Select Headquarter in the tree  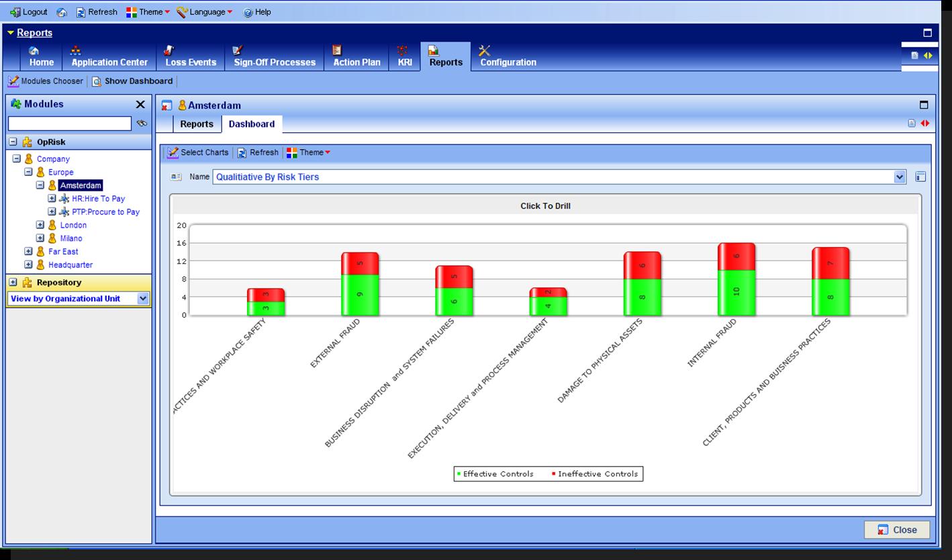pos(70,265)
